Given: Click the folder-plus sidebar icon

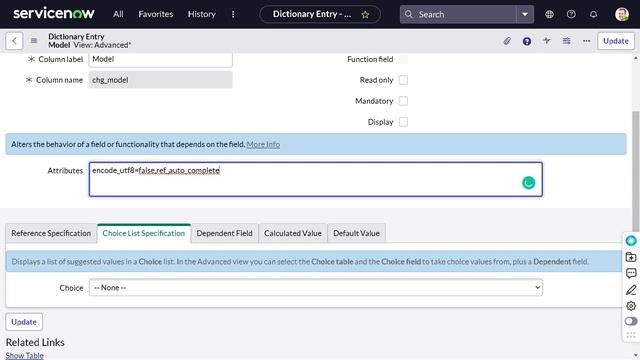Looking at the screenshot, I should point(631,257).
